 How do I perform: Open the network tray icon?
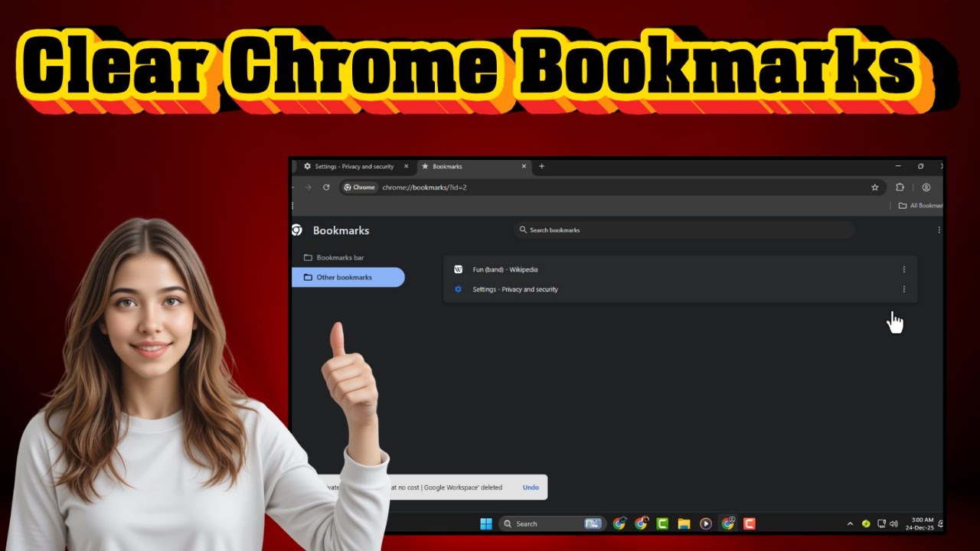[882, 523]
